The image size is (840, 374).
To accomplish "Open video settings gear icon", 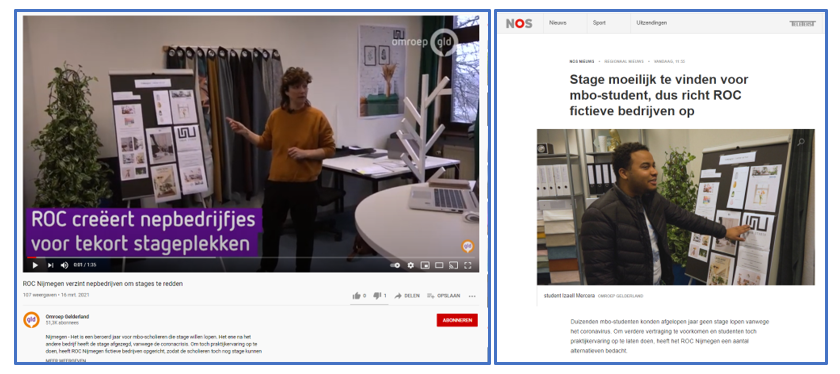I will point(411,265).
